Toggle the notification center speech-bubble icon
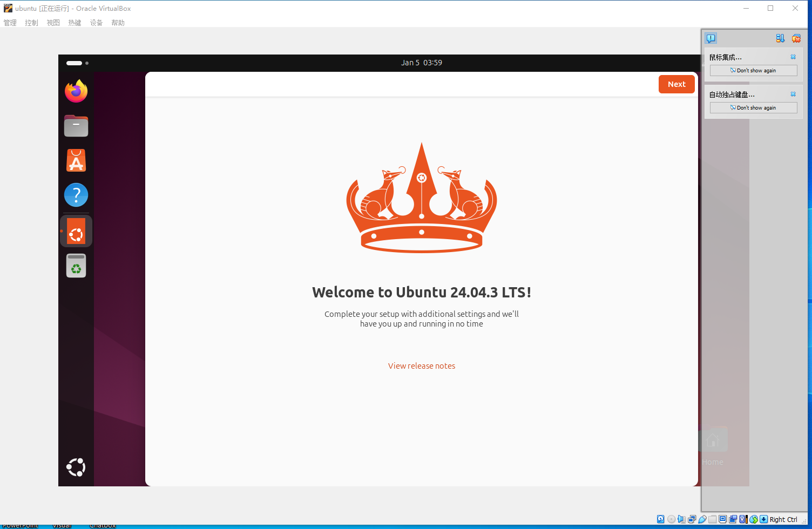 711,38
